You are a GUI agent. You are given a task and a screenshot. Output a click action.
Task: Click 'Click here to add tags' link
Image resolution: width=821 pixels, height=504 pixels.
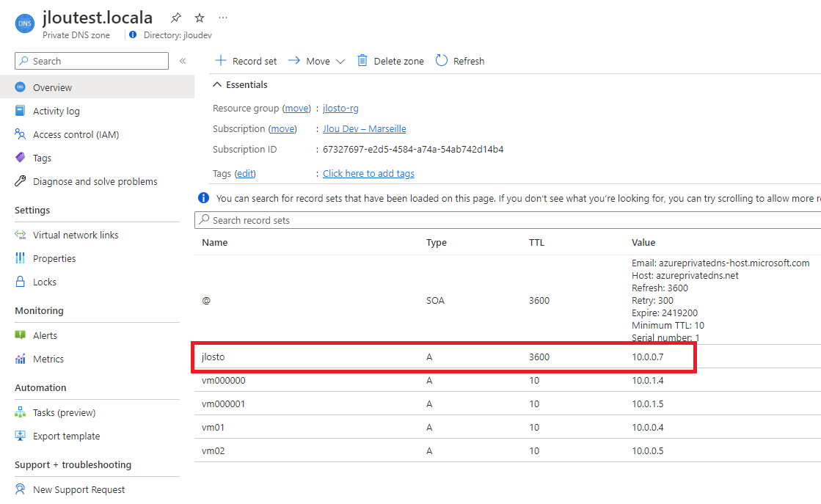point(368,174)
